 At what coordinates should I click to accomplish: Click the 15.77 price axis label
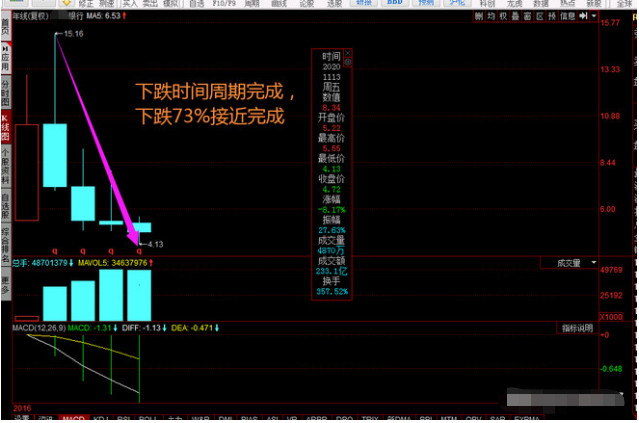(610, 23)
